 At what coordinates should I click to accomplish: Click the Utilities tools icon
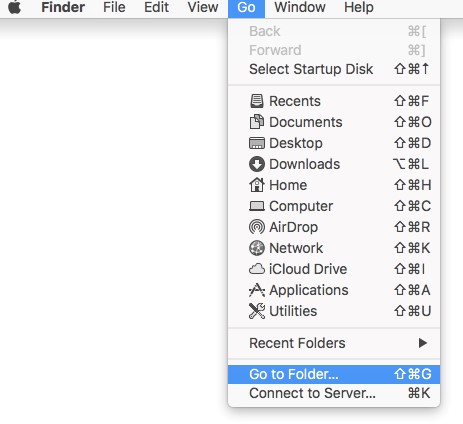point(257,311)
